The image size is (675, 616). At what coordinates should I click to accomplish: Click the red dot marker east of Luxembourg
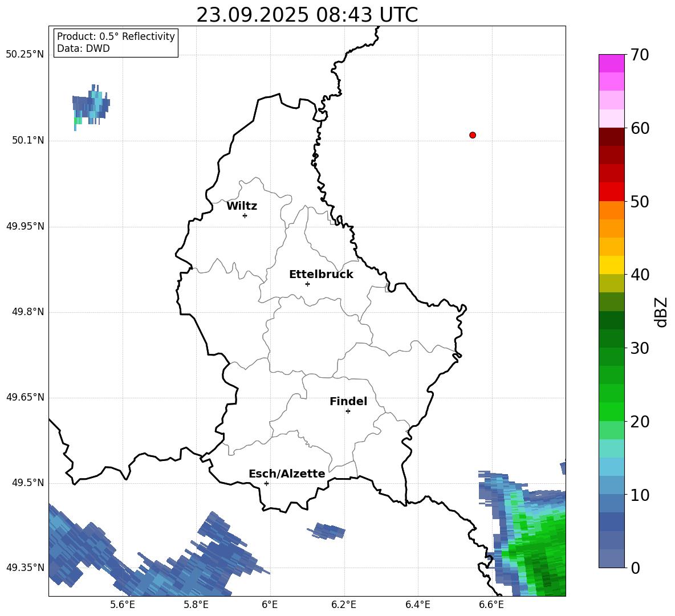tap(473, 135)
